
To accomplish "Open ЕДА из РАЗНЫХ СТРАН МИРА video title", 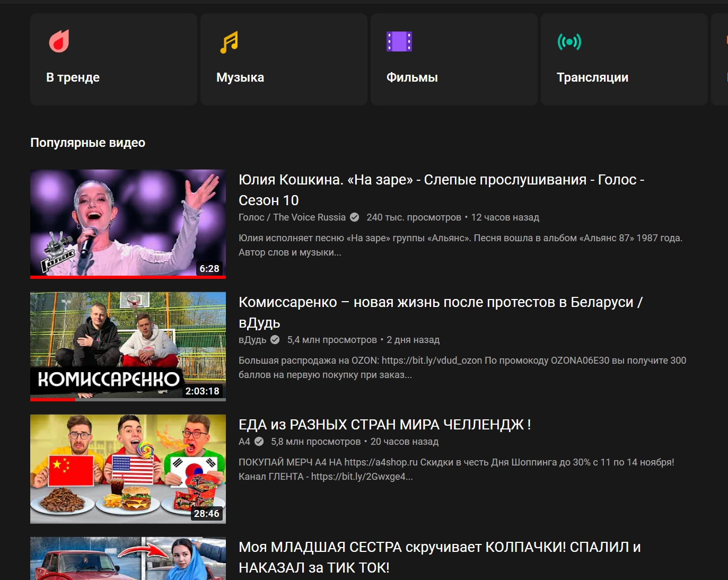I will 384,425.
